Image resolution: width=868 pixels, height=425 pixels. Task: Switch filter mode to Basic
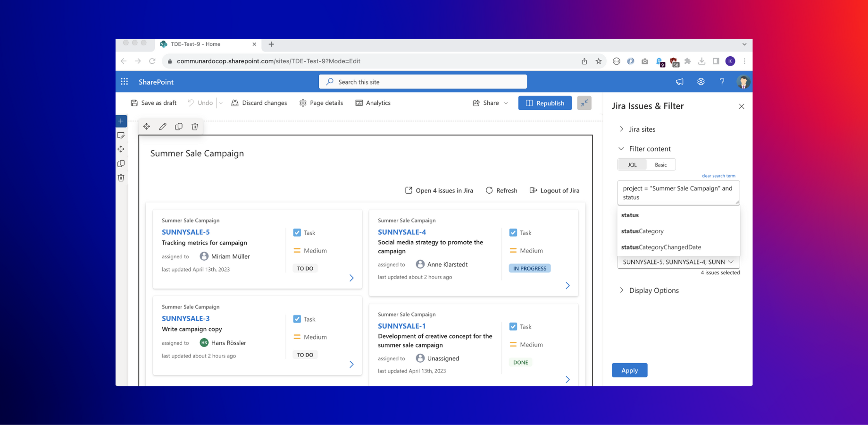(x=661, y=165)
